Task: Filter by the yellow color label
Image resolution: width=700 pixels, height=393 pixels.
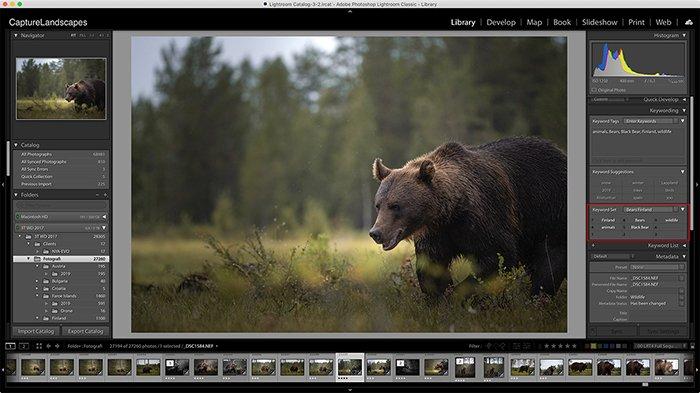Action: point(593,346)
